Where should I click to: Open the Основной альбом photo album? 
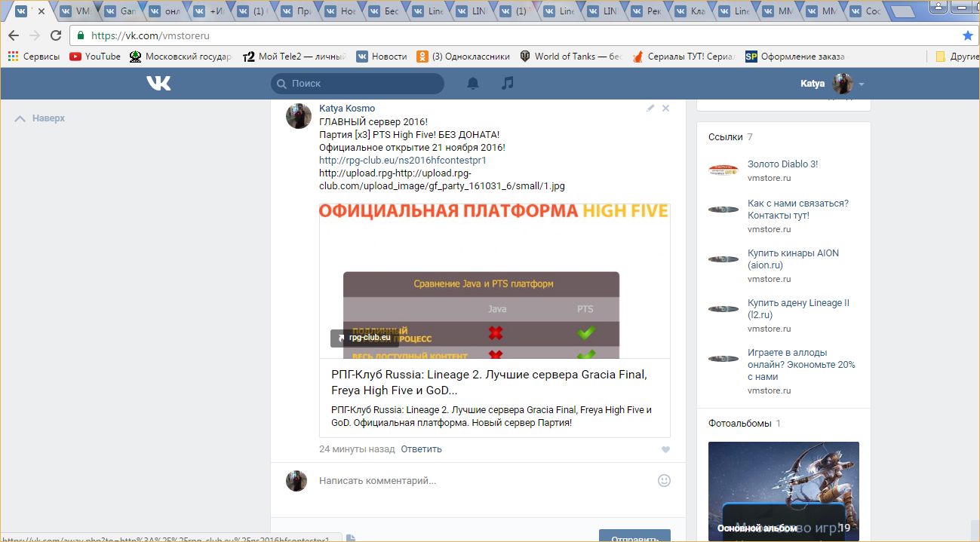(x=784, y=491)
